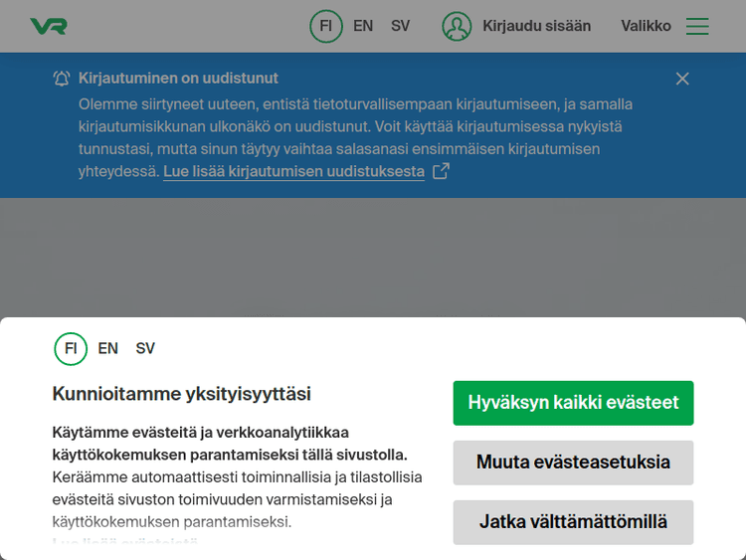Switch header language to EN

(363, 27)
